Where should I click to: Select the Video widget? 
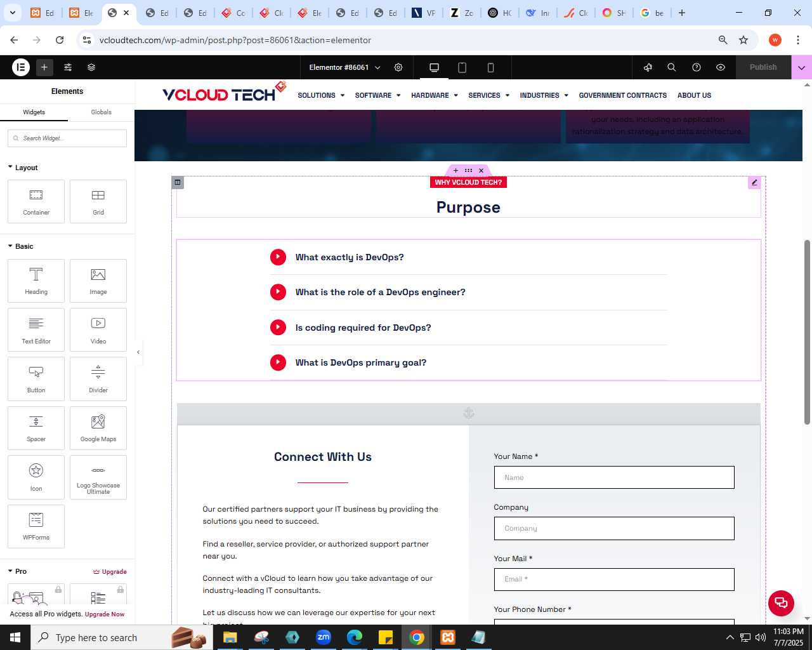(98, 329)
